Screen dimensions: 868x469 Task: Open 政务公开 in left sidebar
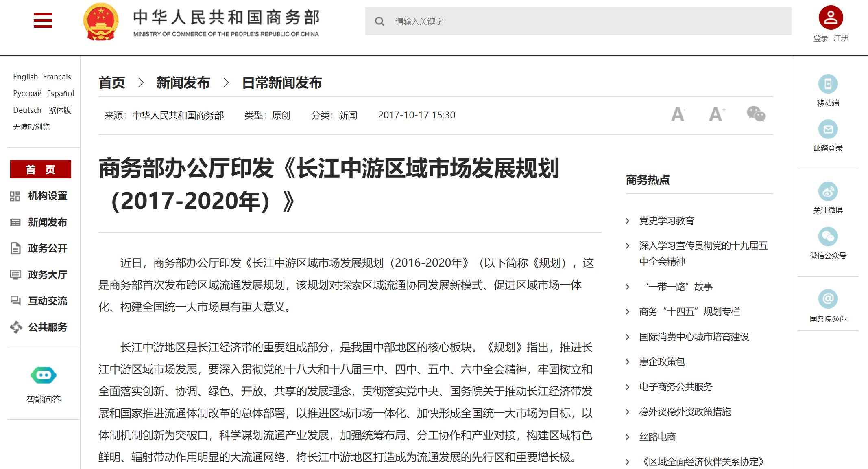47,248
